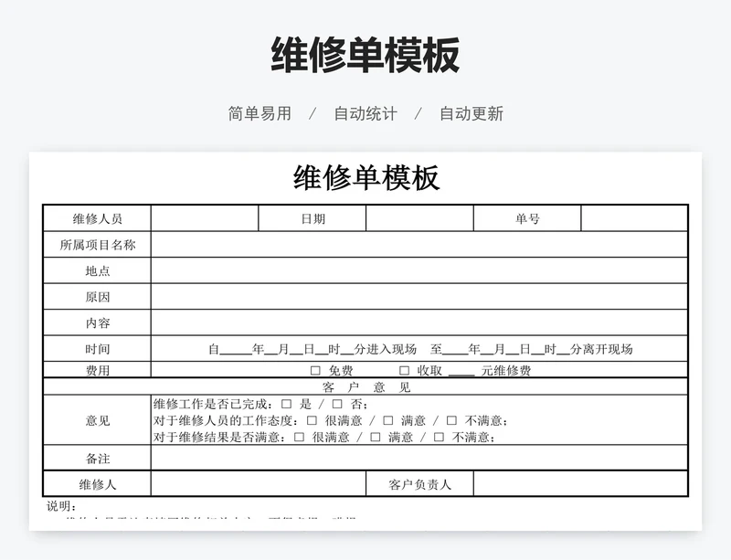Tick the 免费 checkbox in 费用 row
731x560 pixels.
coord(315,371)
